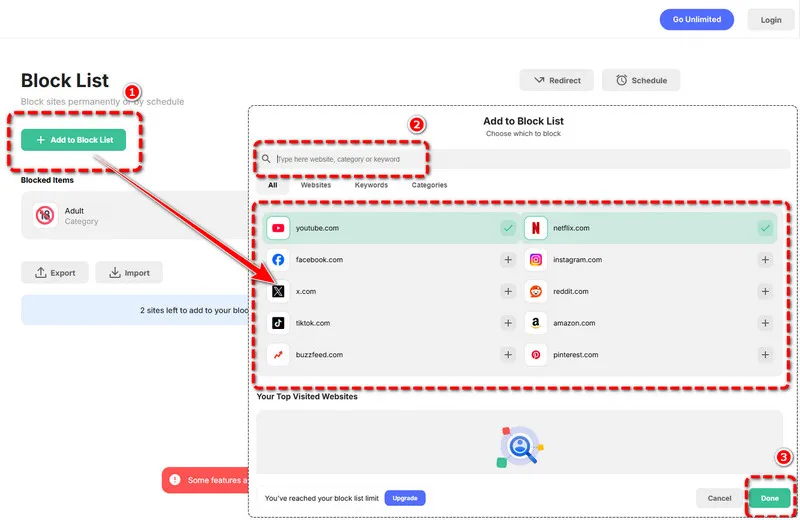Add x.com with its plus button

508,291
